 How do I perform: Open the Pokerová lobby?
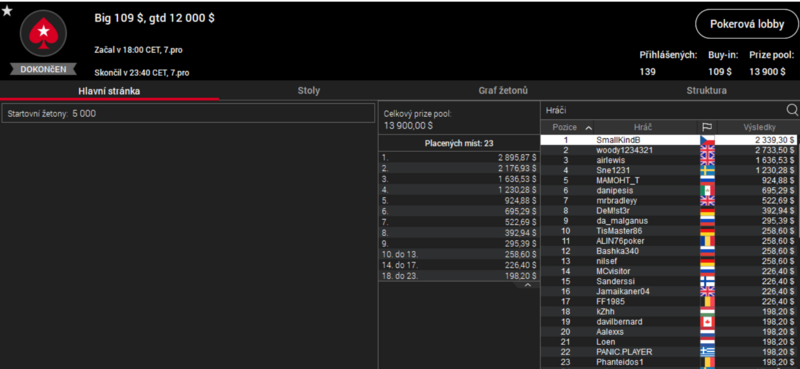click(747, 24)
